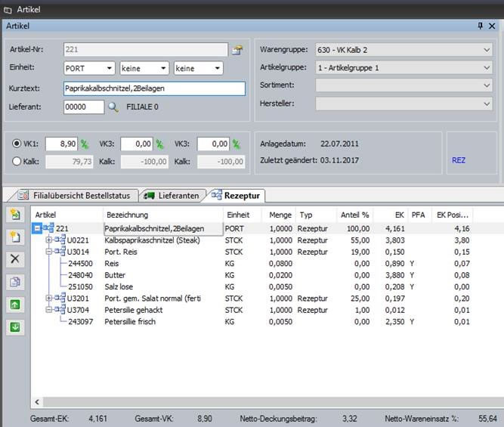Click the percent icon beside VK1 price
The height and width of the screenshot is (427, 504).
(85, 144)
